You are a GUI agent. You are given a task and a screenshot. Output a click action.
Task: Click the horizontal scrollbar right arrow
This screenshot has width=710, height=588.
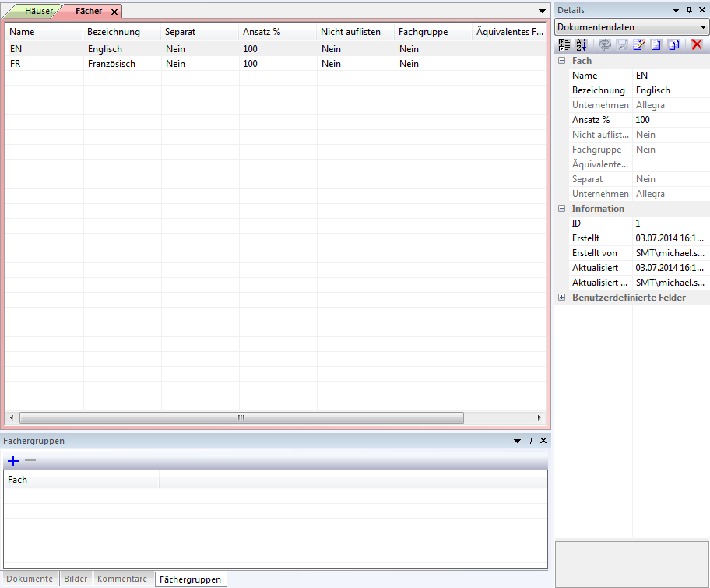pyautogui.click(x=539, y=417)
